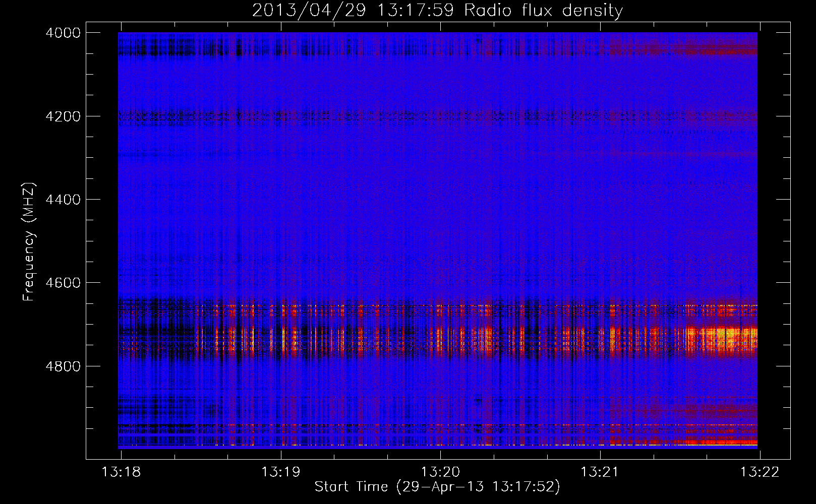Click the 4000 frequency tick label
The height and width of the screenshot is (504, 816).
pyautogui.click(x=63, y=33)
